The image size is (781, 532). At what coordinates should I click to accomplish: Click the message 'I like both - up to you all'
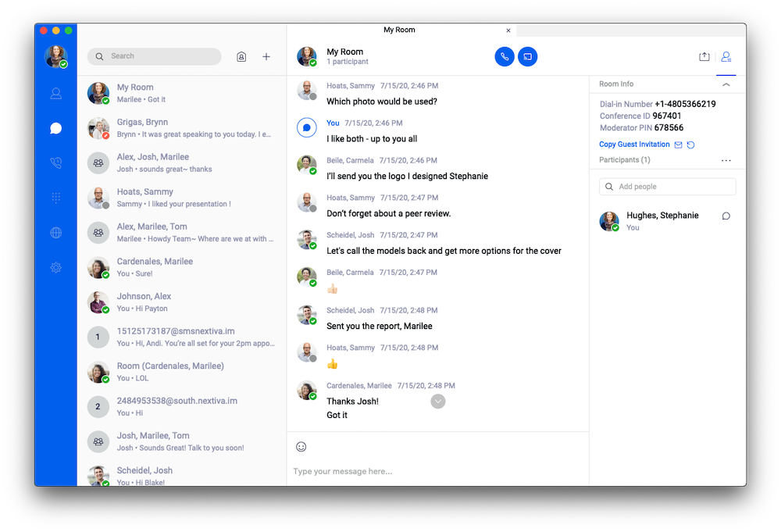[372, 139]
